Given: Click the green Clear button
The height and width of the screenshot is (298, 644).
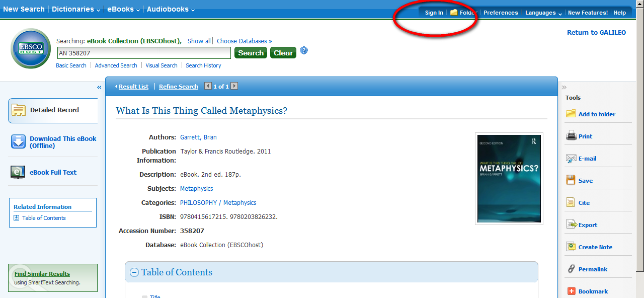Looking at the screenshot, I should tap(283, 53).
